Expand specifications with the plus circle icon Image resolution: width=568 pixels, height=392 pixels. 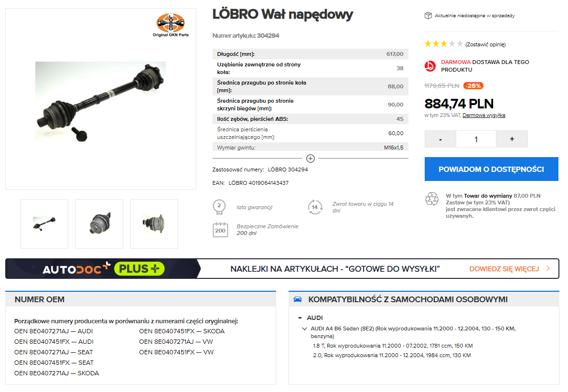pos(311,159)
